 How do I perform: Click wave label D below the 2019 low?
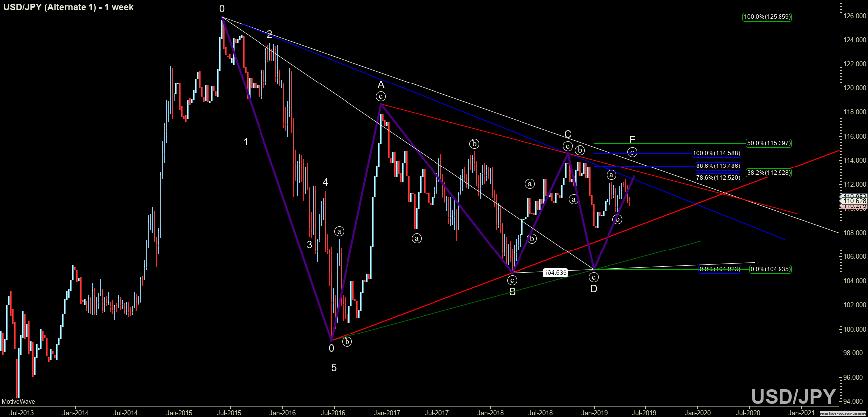[594, 289]
